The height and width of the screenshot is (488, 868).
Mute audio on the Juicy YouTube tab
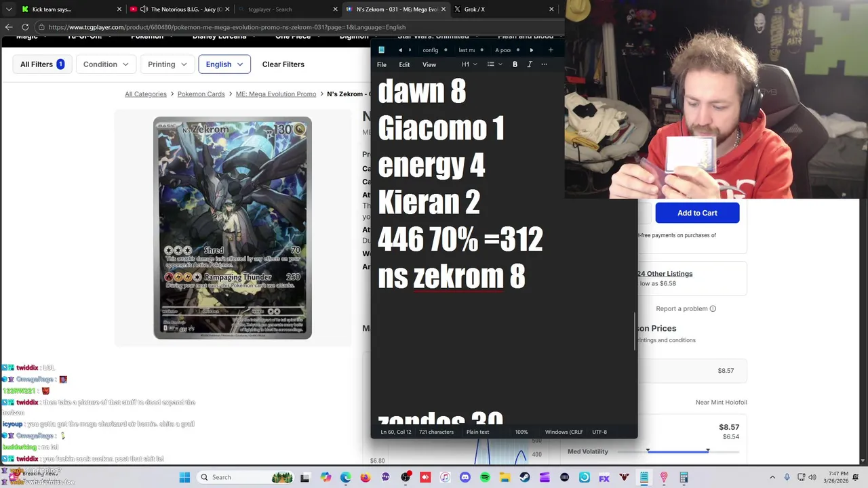144,9
